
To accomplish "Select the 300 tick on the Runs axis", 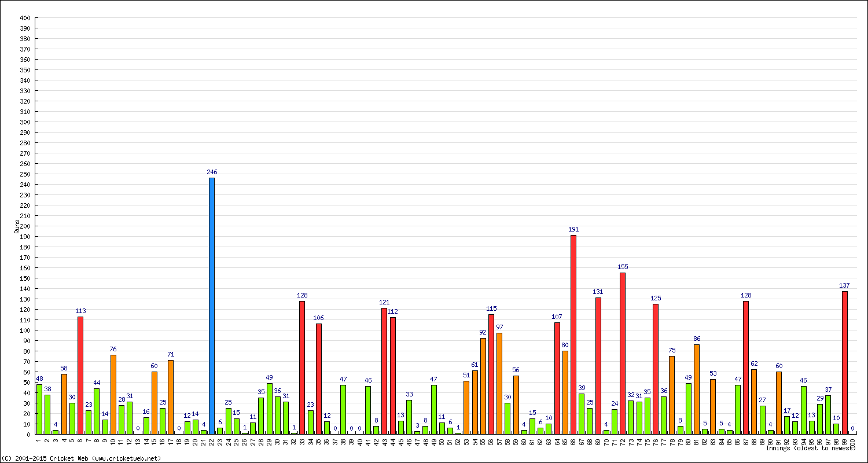I will pos(24,122).
